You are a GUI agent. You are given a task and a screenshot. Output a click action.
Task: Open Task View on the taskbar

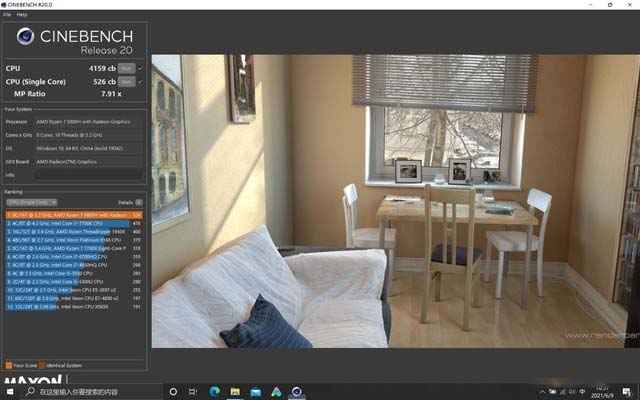click(x=193, y=392)
